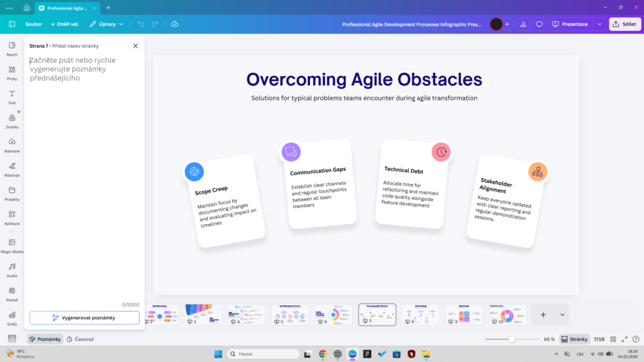This screenshot has width=644, height=362.
Task: Click the Sdílet share button
Action: click(625, 24)
